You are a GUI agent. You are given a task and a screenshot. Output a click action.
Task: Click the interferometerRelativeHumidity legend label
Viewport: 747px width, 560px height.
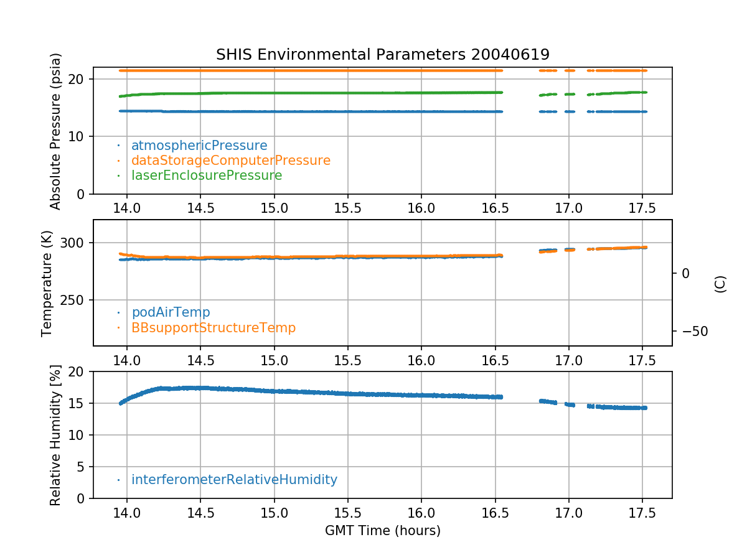(234, 480)
